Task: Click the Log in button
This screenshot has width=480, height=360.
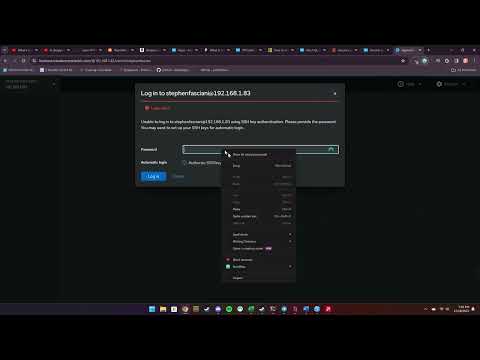Action: [x=153, y=176]
